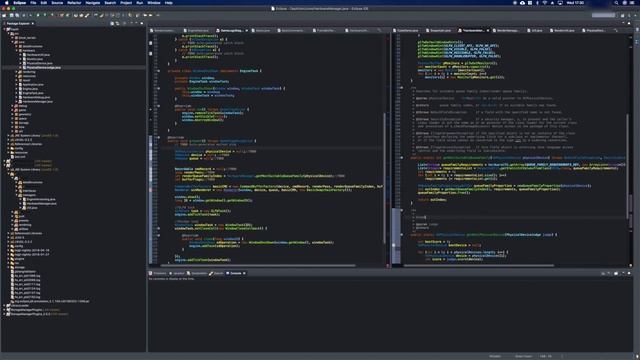Screen dimensions: 640x360
Task: Minimize the Console panel
Action: tap(623, 273)
